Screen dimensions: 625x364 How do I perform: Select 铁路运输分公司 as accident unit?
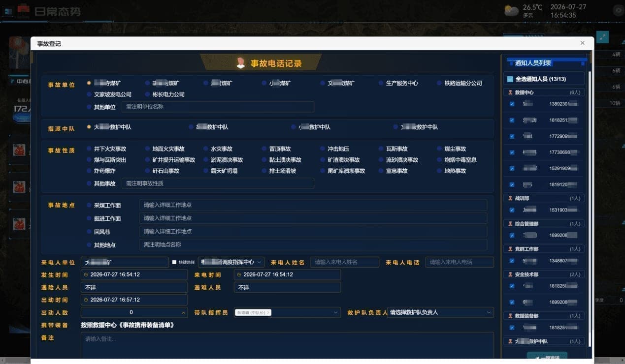[x=460, y=83]
